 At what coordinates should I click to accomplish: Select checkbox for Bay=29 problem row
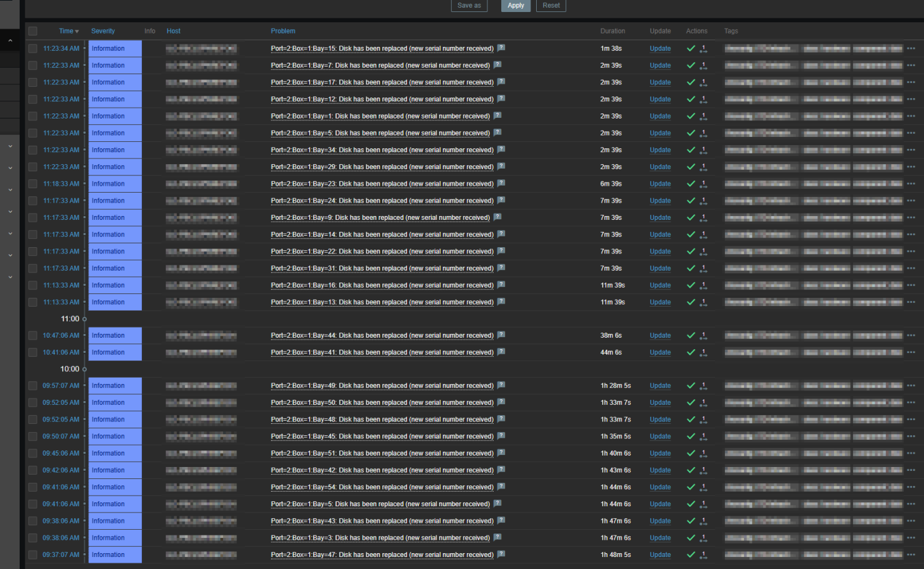pyautogui.click(x=33, y=167)
